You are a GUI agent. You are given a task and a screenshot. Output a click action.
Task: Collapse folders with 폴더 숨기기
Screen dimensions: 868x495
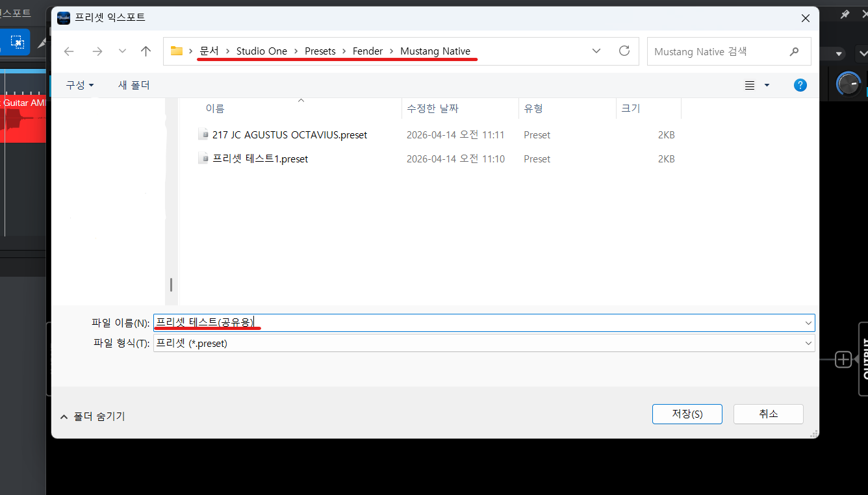coord(92,416)
